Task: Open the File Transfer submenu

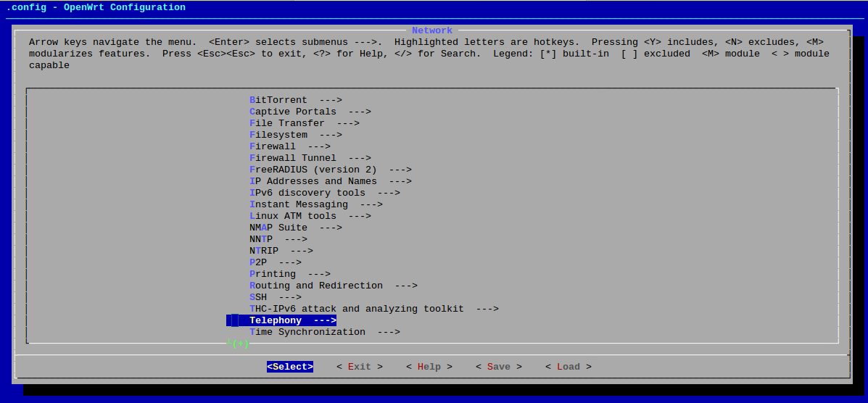Action: point(305,123)
